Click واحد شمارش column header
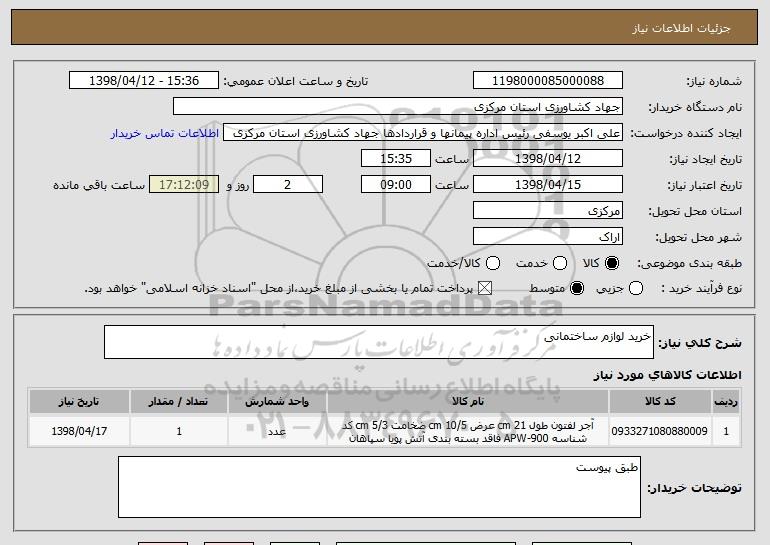 pyautogui.click(x=277, y=402)
